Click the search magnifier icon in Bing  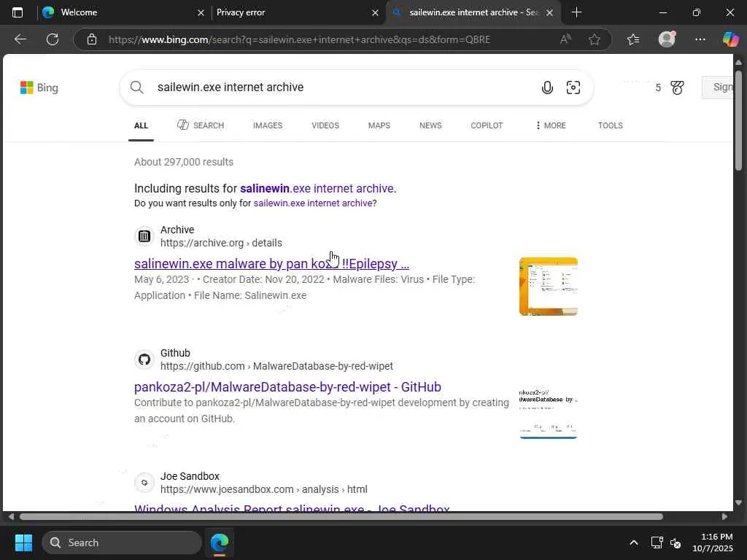click(136, 87)
